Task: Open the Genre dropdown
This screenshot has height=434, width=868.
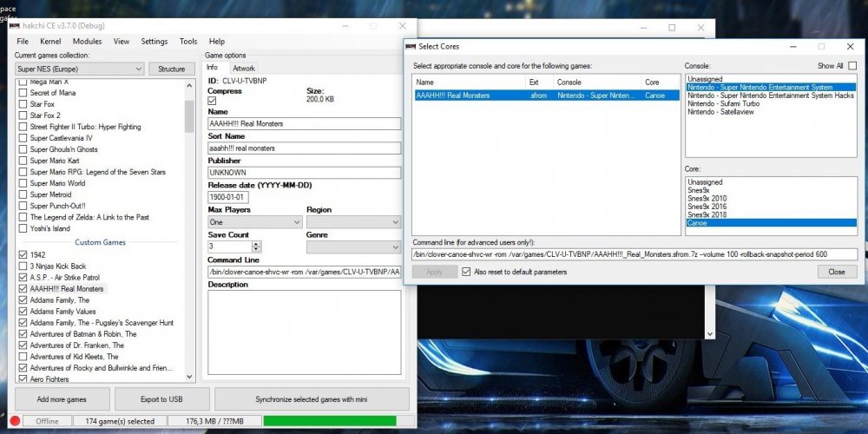Action: [352, 247]
